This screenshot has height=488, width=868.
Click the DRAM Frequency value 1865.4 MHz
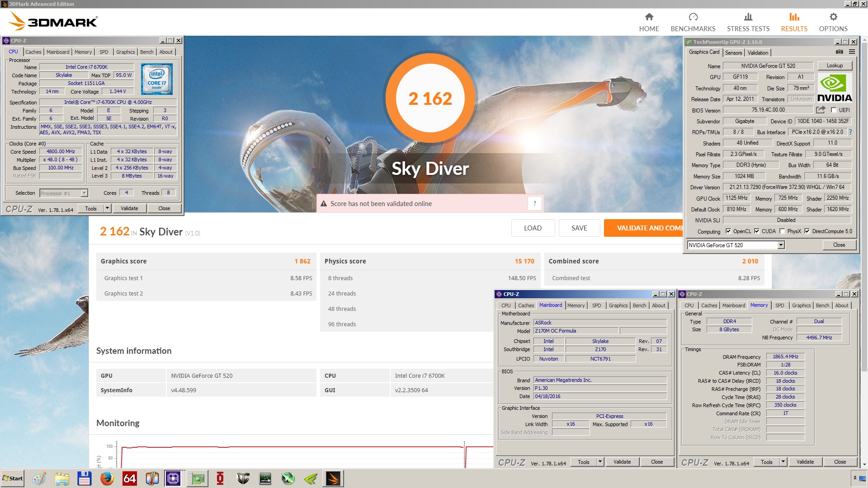pos(785,357)
